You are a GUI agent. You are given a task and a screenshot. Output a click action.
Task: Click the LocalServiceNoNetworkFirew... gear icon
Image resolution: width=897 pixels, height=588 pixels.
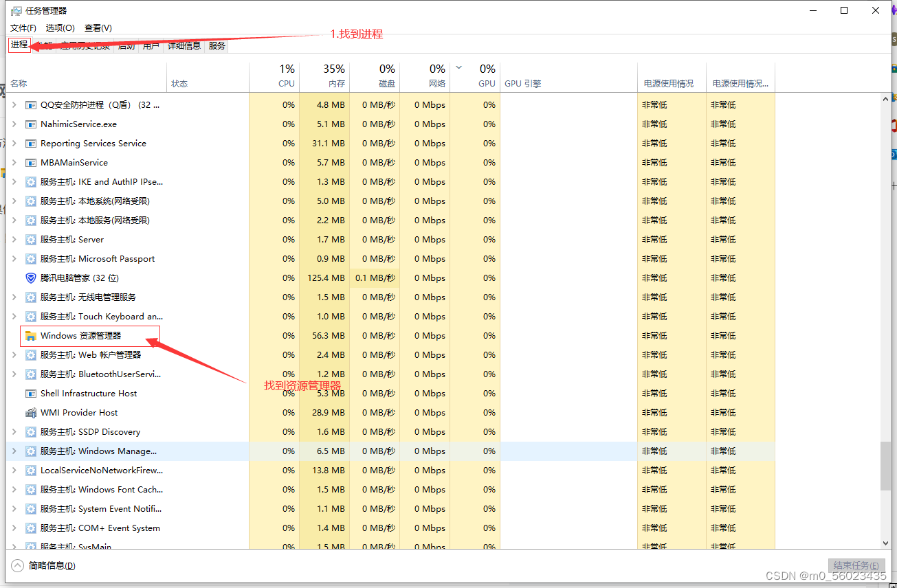[30, 471]
